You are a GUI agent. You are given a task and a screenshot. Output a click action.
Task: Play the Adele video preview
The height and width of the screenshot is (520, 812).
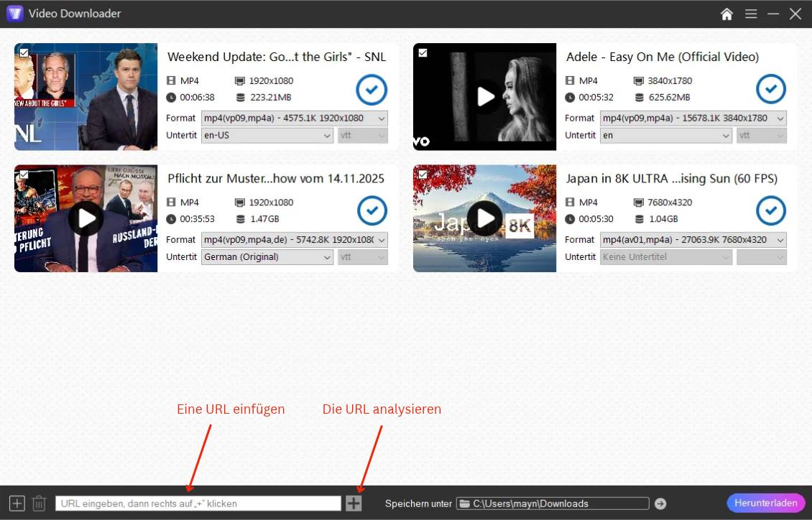[x=485, y=97]
